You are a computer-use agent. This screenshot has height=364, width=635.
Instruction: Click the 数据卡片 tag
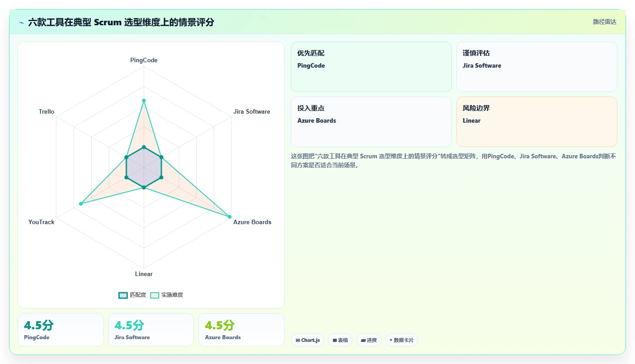click(401, 340)
